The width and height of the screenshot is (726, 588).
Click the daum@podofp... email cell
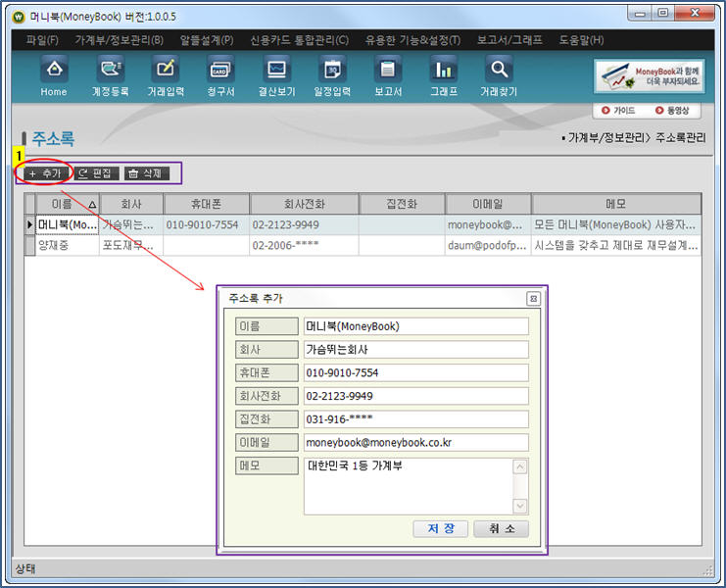click(488, 245)
